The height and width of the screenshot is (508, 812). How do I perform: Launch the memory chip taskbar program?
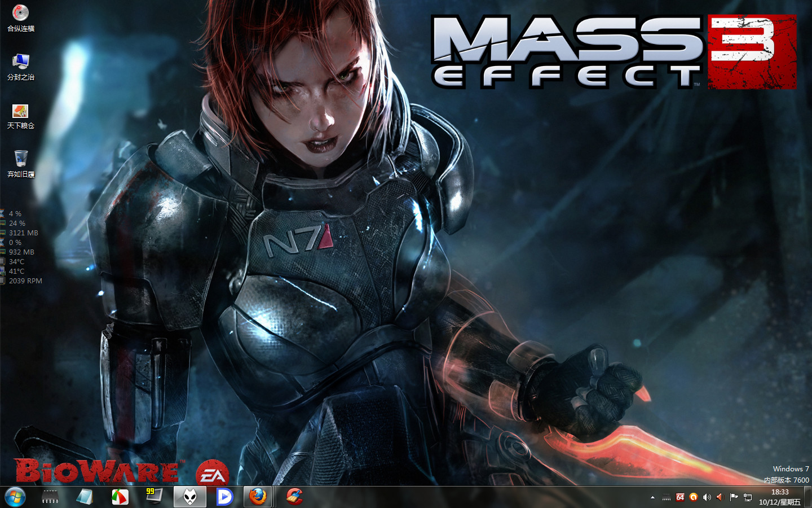[50, 497]
